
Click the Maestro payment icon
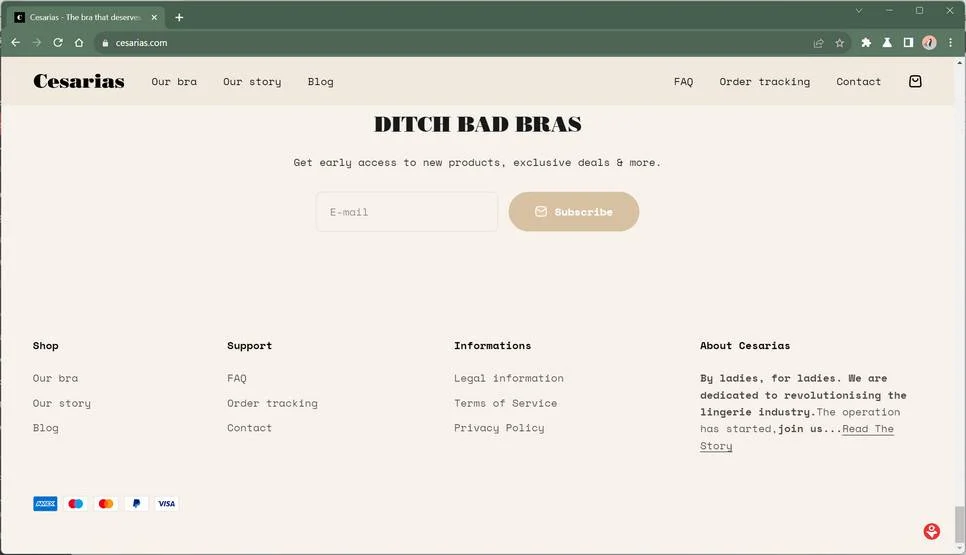76,504
